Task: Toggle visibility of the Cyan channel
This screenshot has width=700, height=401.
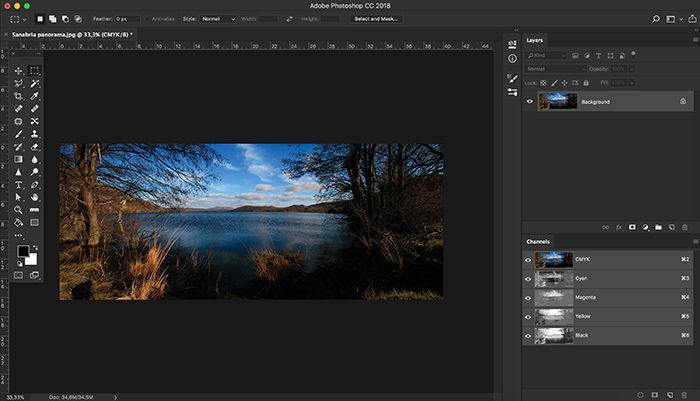Action: pyautogui.click(x=528, y=279)
